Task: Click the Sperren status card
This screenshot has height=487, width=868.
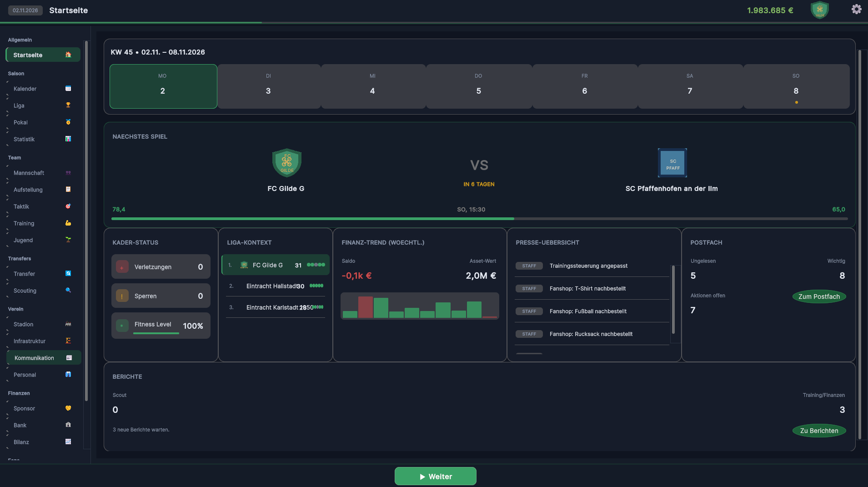Action: point(161,296)
